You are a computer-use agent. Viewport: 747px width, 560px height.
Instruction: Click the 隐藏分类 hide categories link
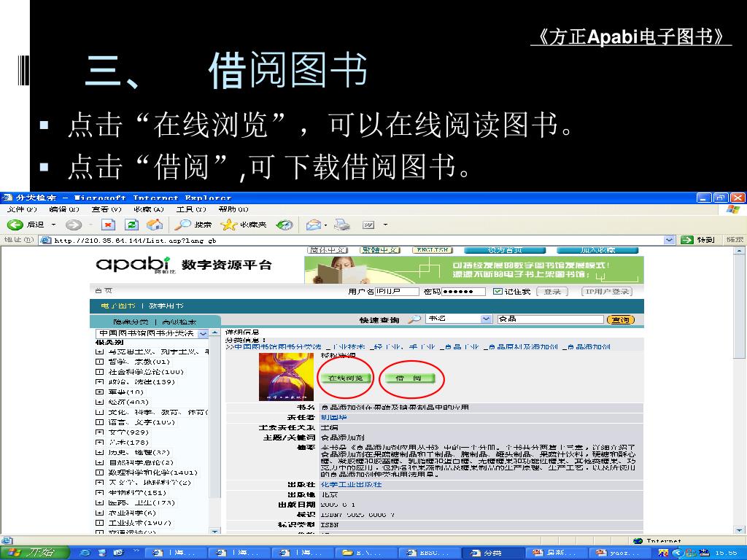(131, 322)
